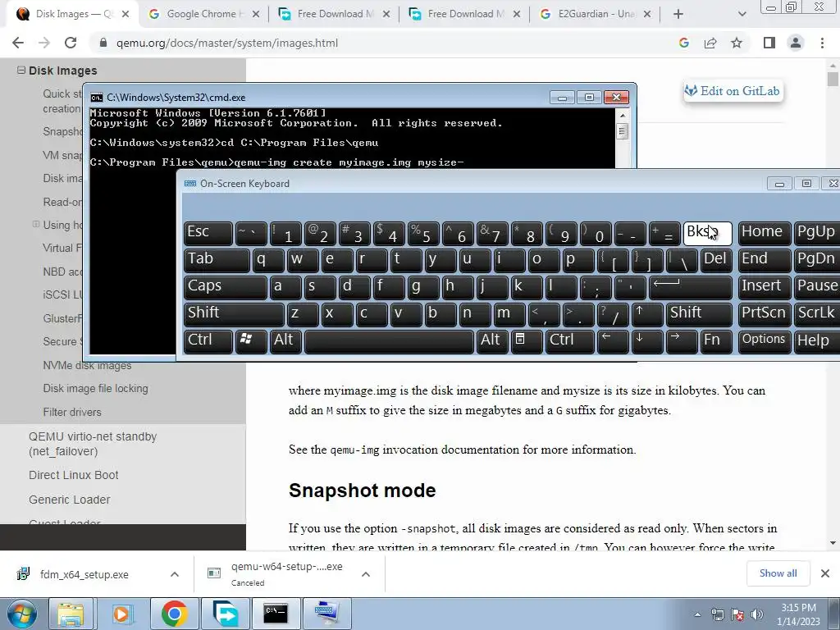Click the up arrow key on keyboard
This screenshot has width=840, height=630.
pyautogui.click(x=647, y=314)
